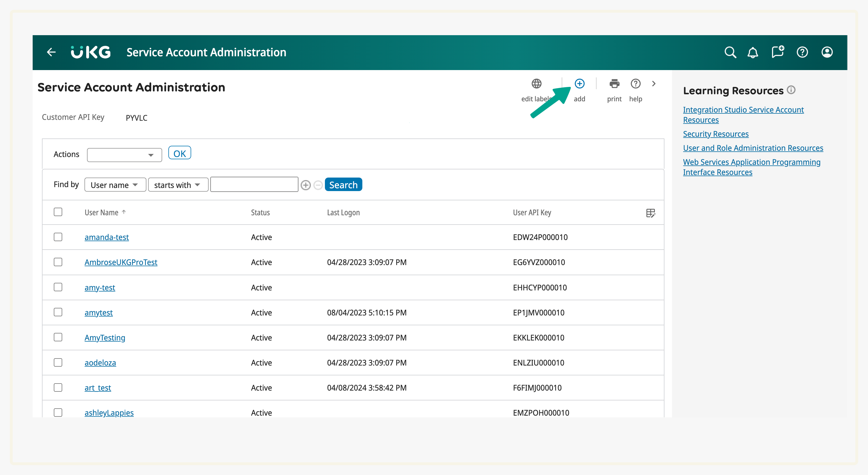Open the Security Resources link
The height and width of the screenshot is (475, 868).
pyautogui.click(x=715, y=134)
